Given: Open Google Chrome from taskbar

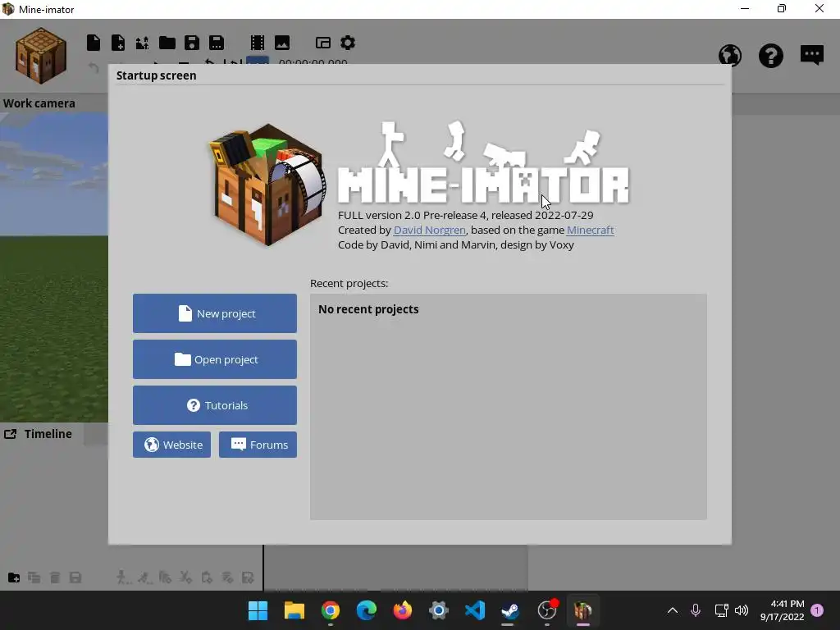Looking at the screenshot, I should click(331, 610).
